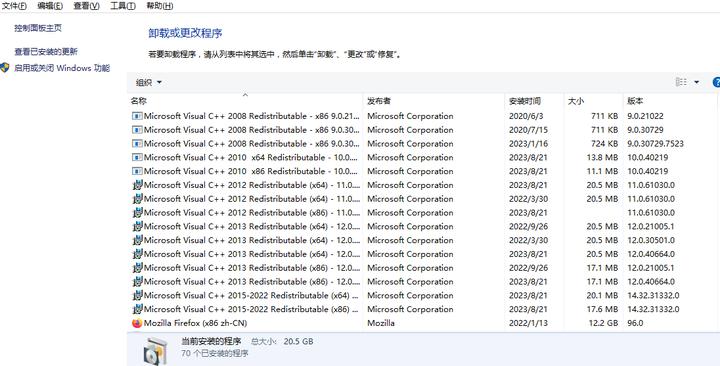Click the Mozilla Firefox icon in the list
The height and width of the screenshot is (366, 720).
(x=137, y=323)
